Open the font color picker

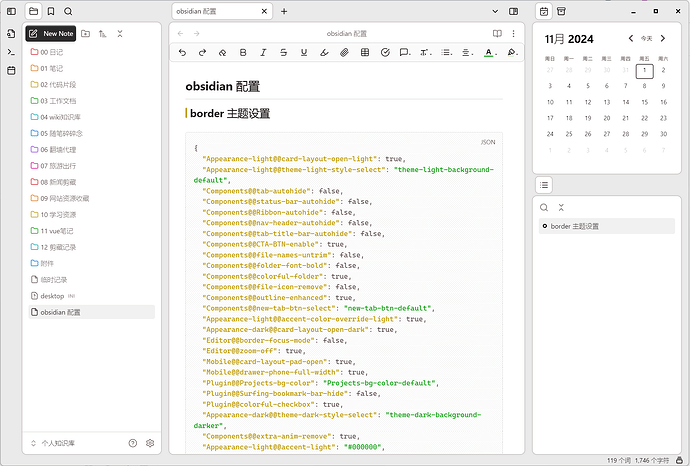click(490, 52)
